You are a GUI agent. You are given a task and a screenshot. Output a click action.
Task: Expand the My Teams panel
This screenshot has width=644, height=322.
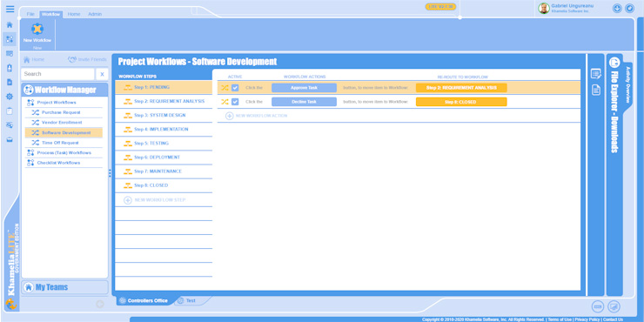(64, 287)
